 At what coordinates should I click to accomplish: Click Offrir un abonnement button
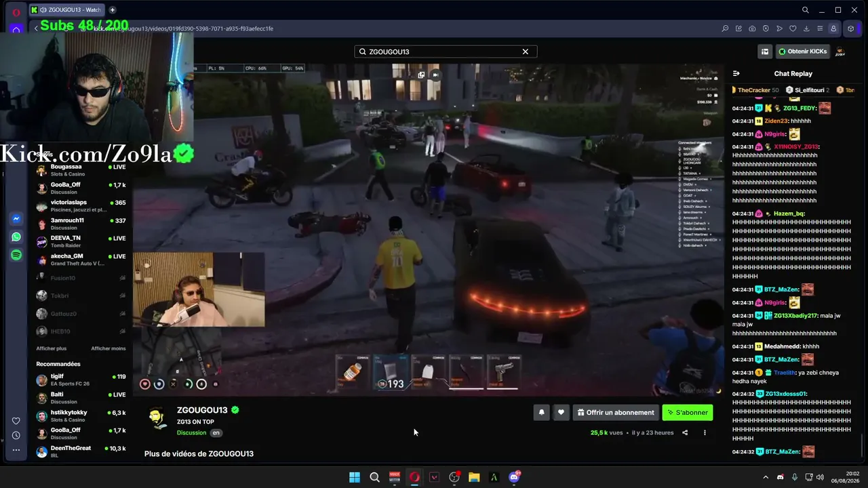click(616, 412)
